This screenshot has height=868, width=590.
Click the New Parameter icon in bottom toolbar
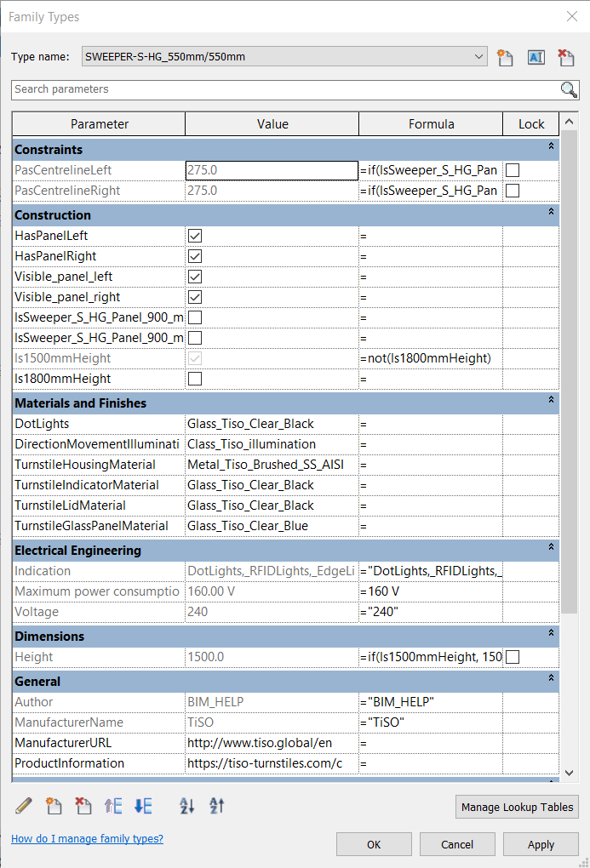coord(54,805)
